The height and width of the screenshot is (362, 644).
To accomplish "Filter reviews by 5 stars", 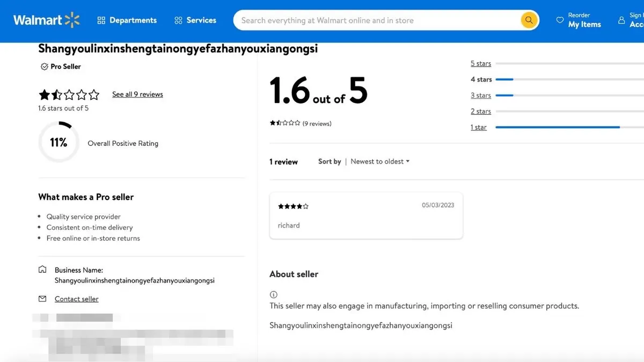I will (481, 63).
